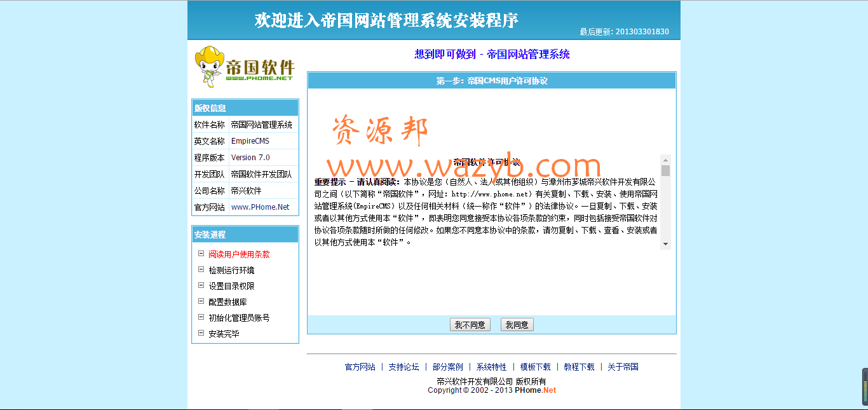
Task: Click the 软件名称 label cell
Action: pos(210,125)
